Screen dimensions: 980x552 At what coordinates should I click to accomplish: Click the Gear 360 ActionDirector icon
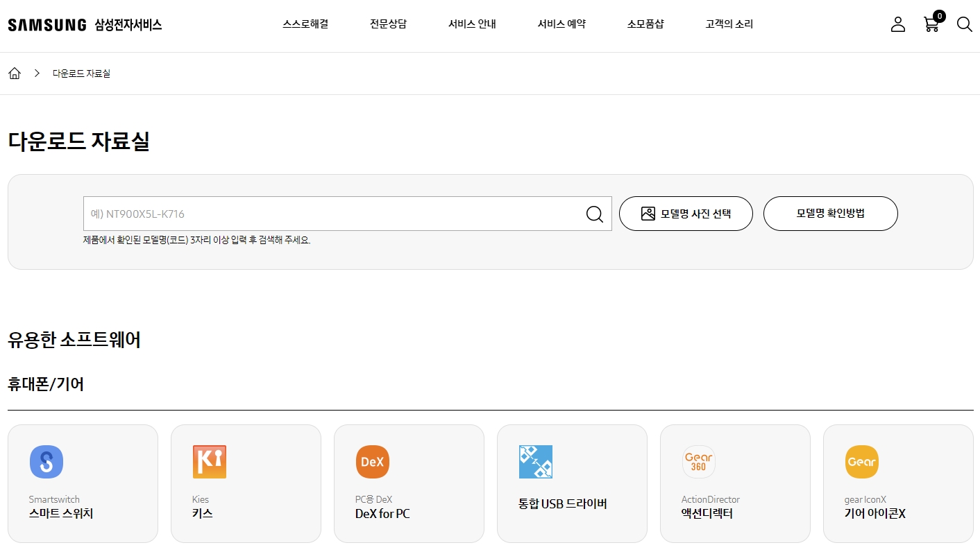click(699, 462)
